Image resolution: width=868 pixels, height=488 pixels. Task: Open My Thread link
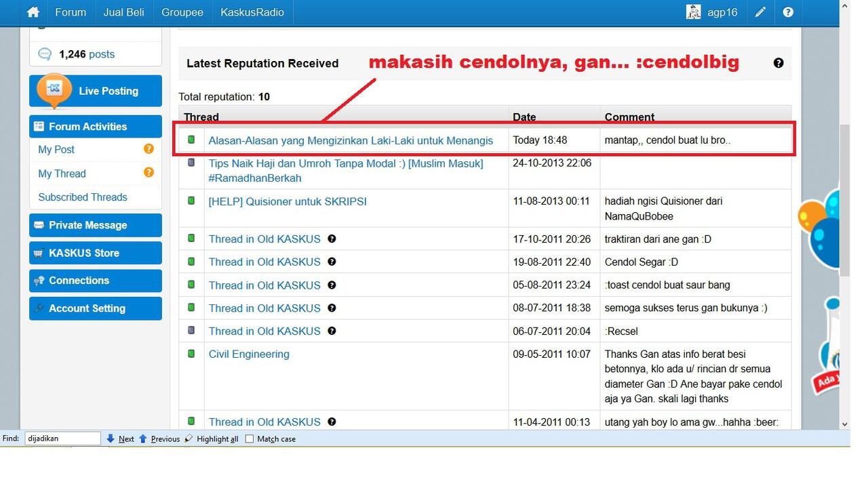[x=62, y=174]
